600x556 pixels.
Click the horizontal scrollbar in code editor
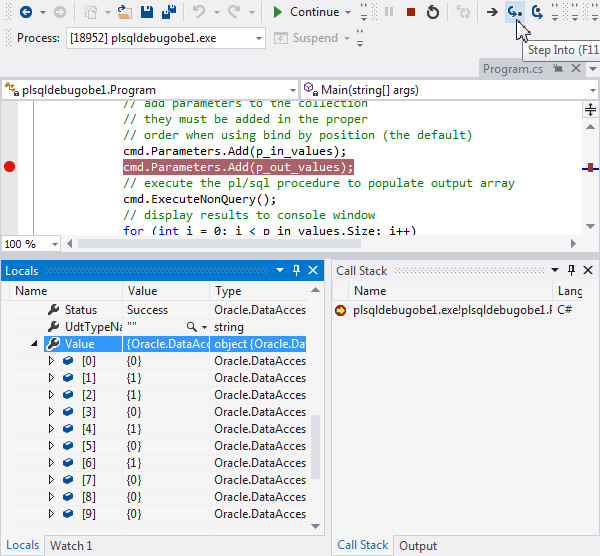pos(219,244)
